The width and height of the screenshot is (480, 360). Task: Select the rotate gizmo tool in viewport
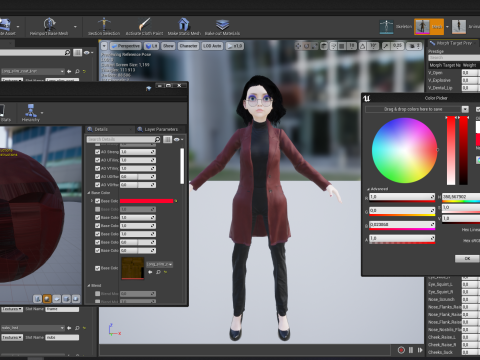click(306, 46)
